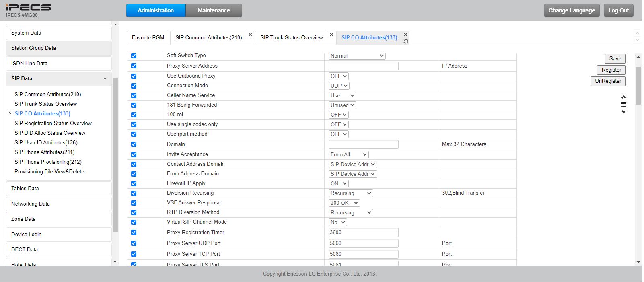Click the Change Language button
644x282 pixels.
click(572, 10)
